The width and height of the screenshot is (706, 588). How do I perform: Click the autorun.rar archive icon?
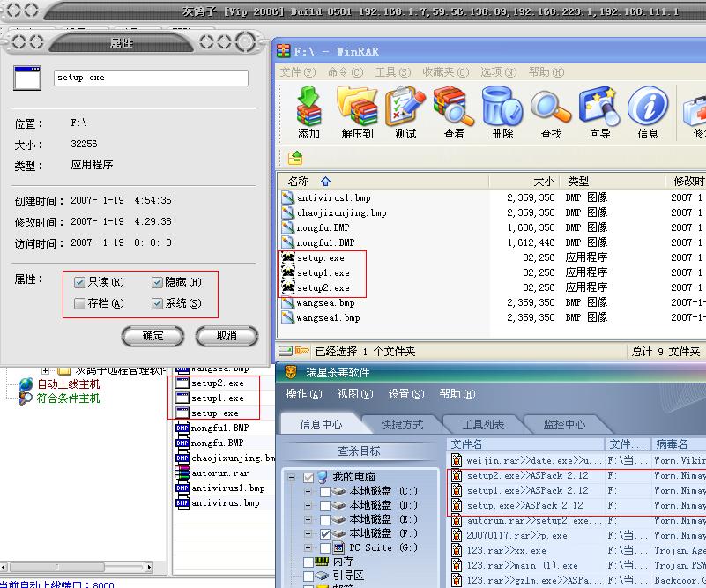pos(182,473)
